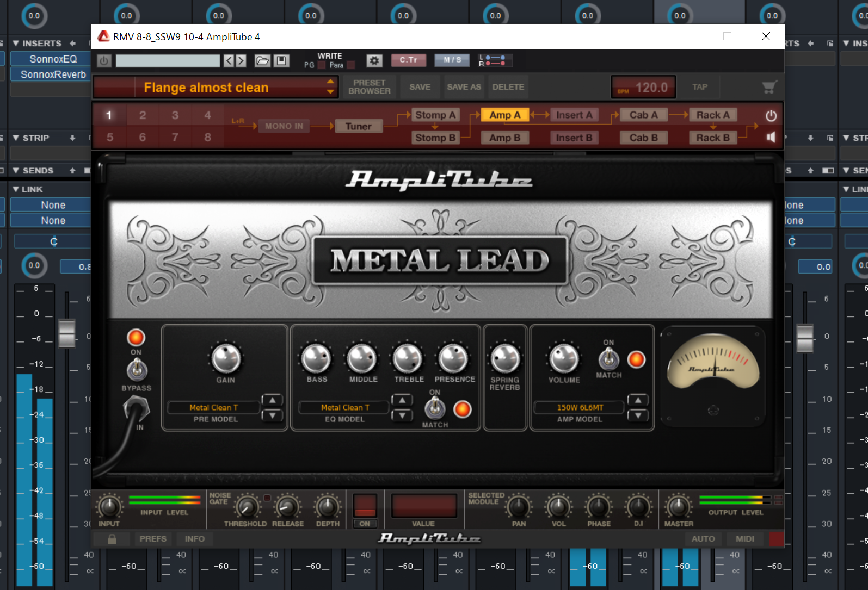Open the shopping cart custom shop icon
The height and width of the screenshot is (590, 868).
768,87
